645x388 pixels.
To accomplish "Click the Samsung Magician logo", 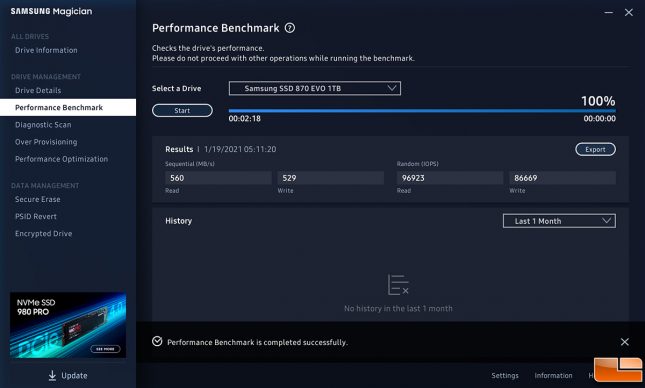I will click(51, 12).
